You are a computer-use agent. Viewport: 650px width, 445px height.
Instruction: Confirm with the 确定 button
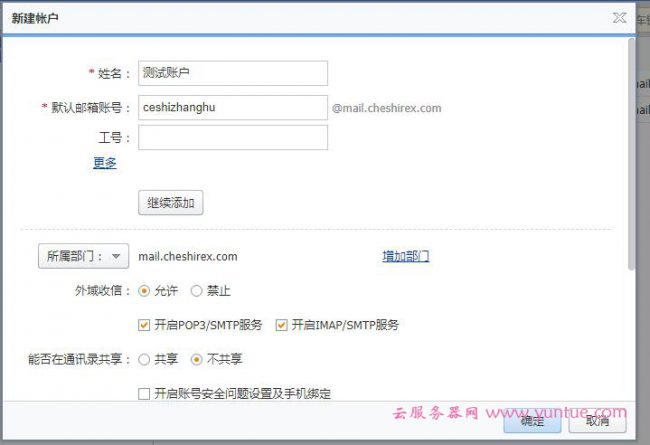pos(532,422)
